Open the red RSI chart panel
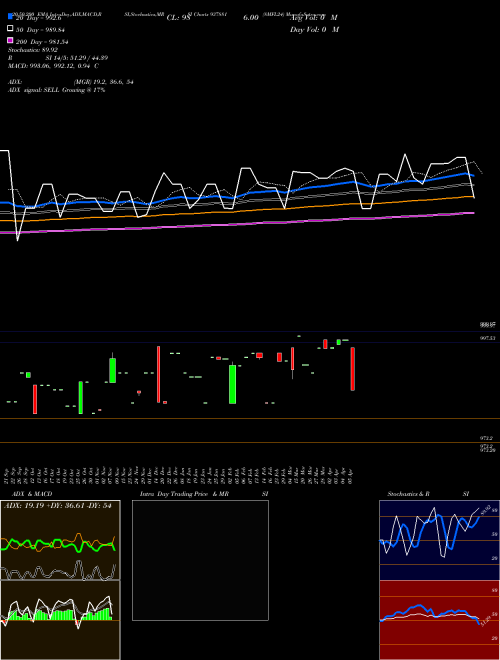This screenshot has height=660, width=500. 439,620
